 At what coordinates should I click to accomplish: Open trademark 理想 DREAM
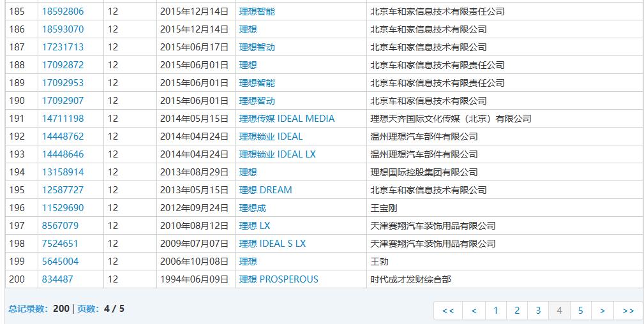pyautogui.click(x=266, y=190)
